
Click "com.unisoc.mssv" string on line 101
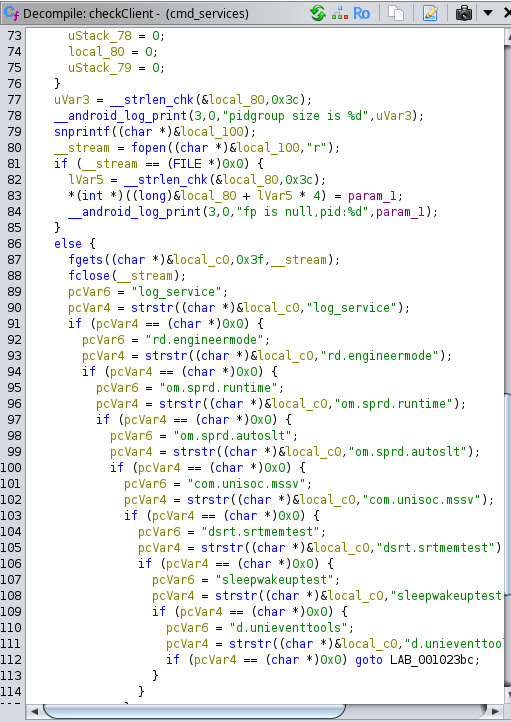click(x=247, y=484)
